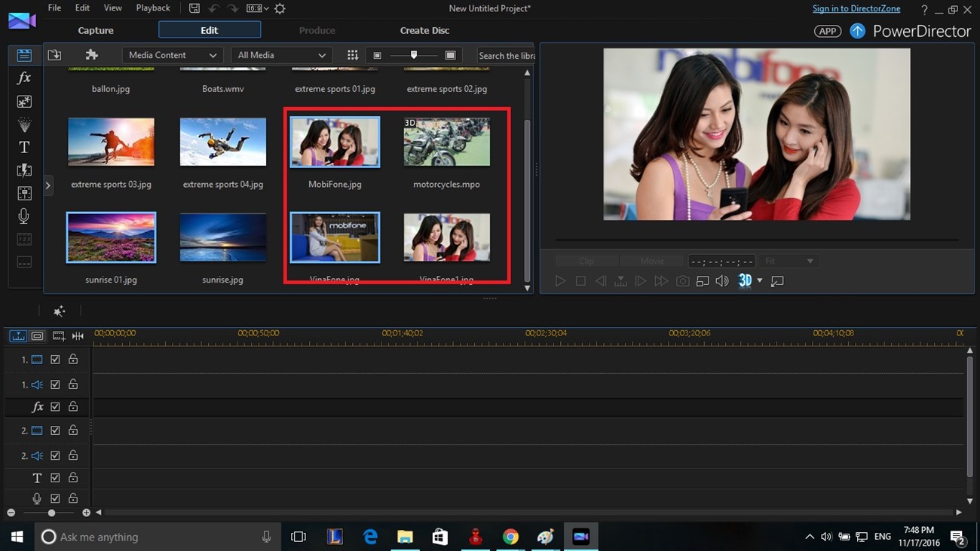Switch to the Create Disc tab
The width and height of the screenshot is (980, 551).
(424, 30)
